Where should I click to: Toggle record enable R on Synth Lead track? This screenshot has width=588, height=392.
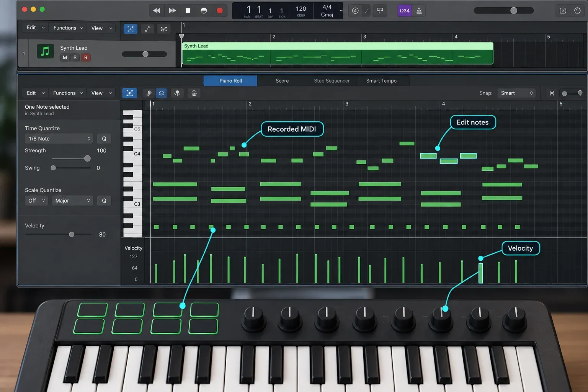86,57
